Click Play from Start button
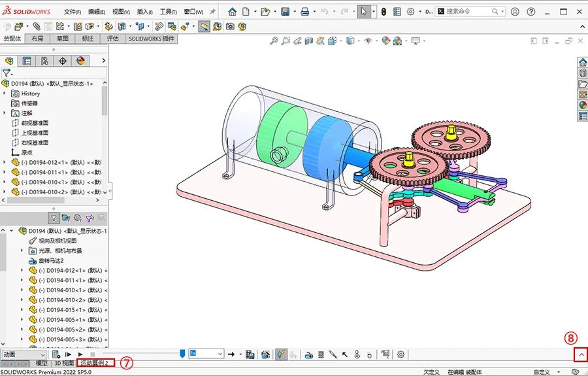 (x=68, y=354)
